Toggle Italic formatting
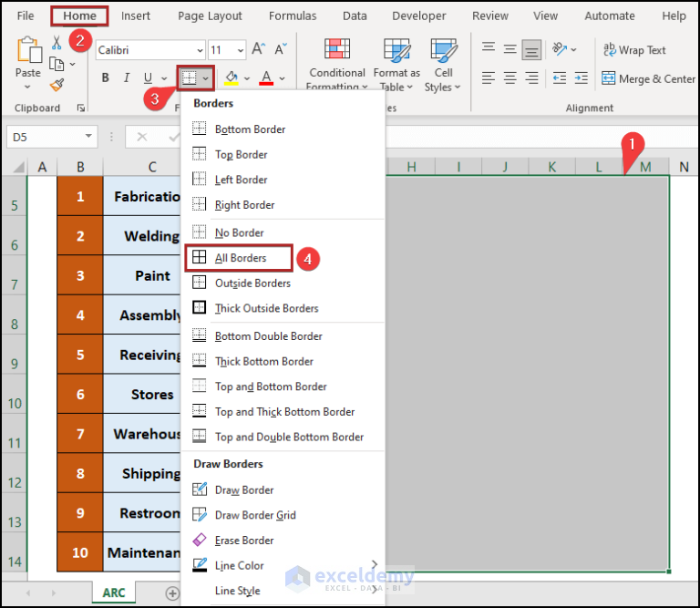Screen dimensions: 700x608 (x=127, y=77)
